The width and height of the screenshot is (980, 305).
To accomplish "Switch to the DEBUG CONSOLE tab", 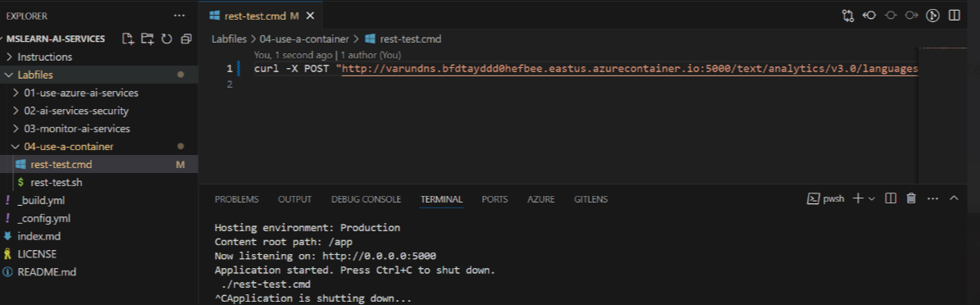I will click(366, 199).
